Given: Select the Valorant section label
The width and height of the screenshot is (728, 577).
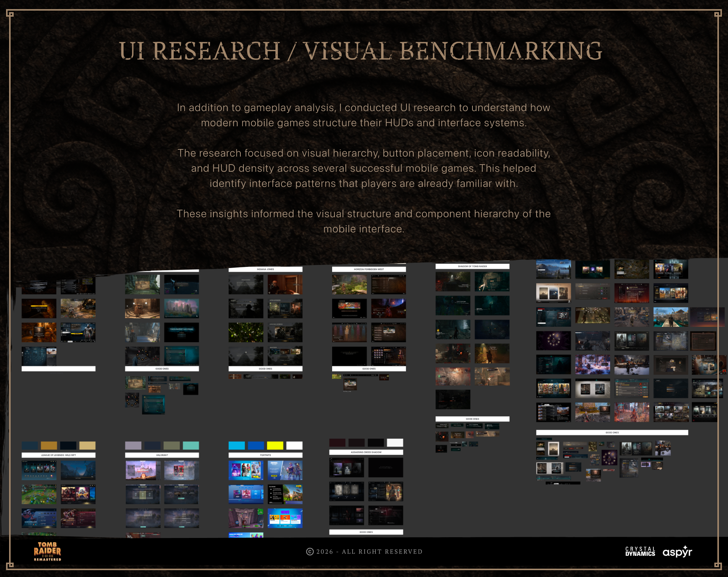Looking at the screenshot, I should point(162,455).
